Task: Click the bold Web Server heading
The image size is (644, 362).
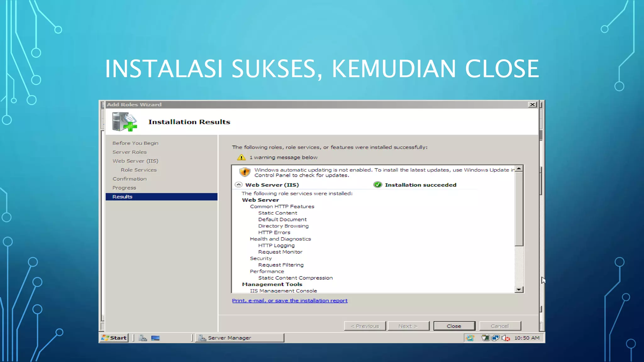Action: [x=260, y=200]
